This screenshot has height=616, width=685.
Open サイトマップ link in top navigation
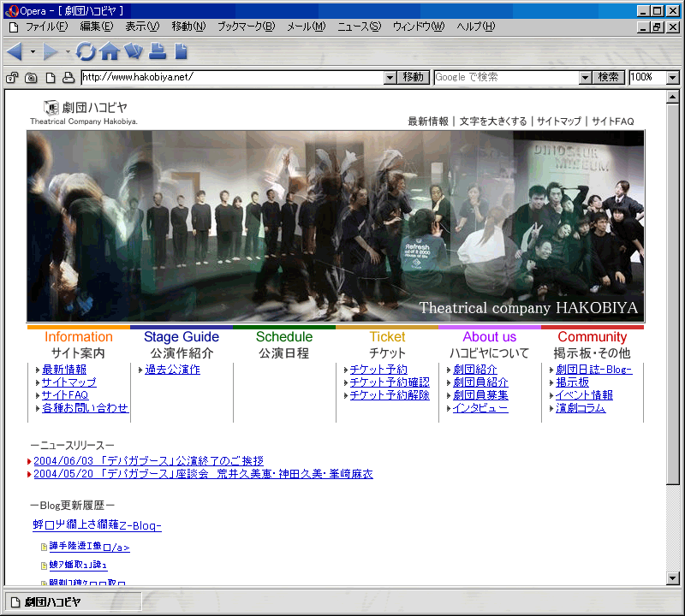pos(559,121)
